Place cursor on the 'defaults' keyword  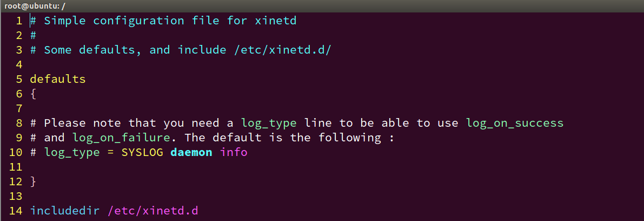[58, 79]
